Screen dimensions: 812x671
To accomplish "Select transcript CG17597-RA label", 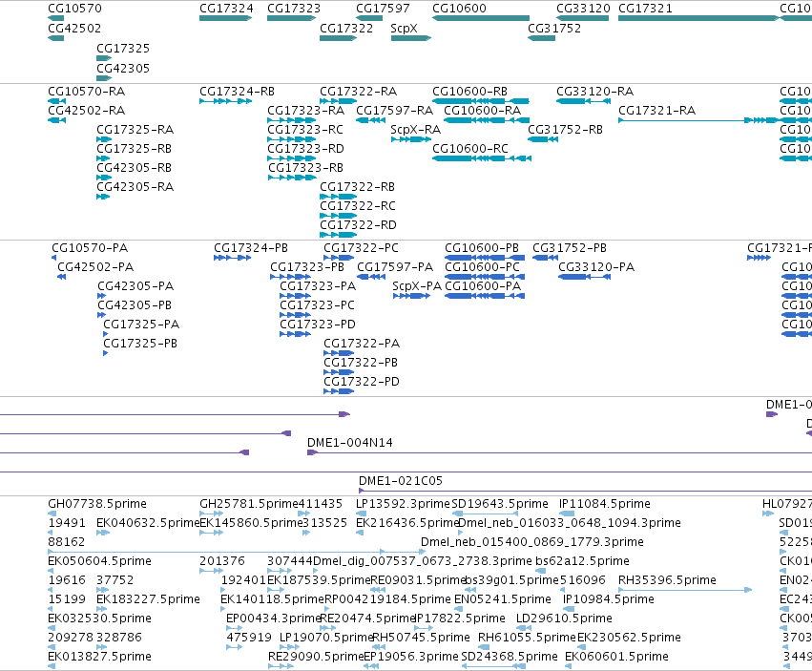I will pos(395,111).
